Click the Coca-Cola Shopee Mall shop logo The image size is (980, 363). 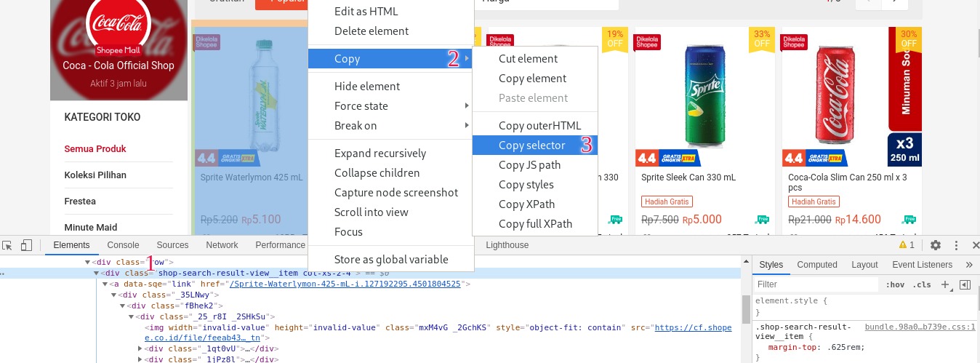(118, 28)
